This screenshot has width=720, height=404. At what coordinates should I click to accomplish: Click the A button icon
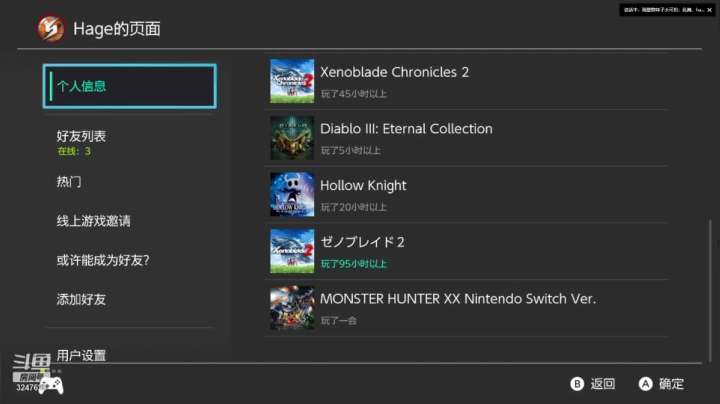click(x=645, y=384)
